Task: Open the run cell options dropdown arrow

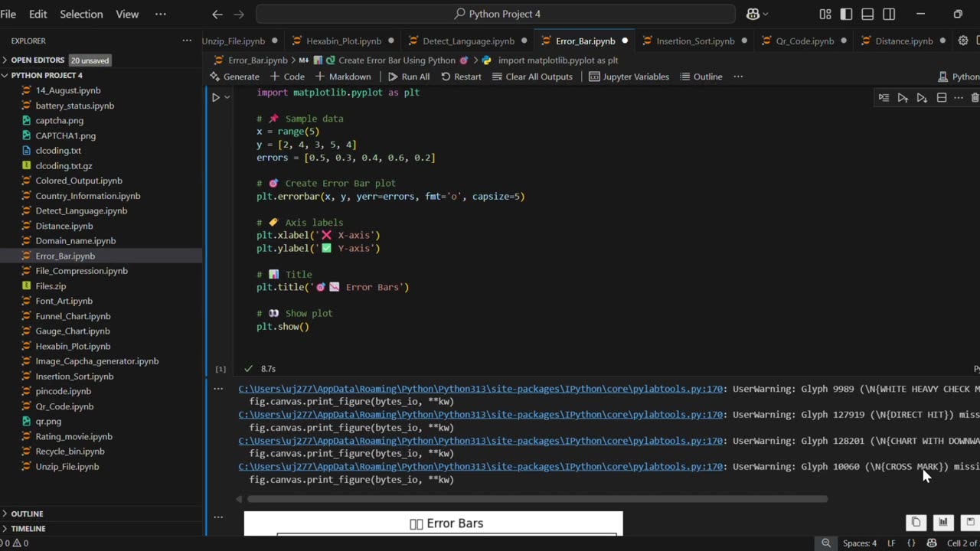Action: [227, 97]
